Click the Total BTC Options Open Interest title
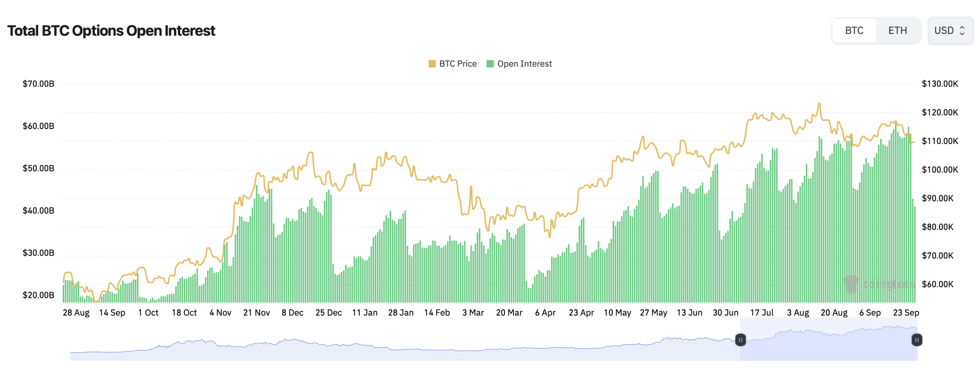This screenshot has height=379, width=980. tap(112, 30)
